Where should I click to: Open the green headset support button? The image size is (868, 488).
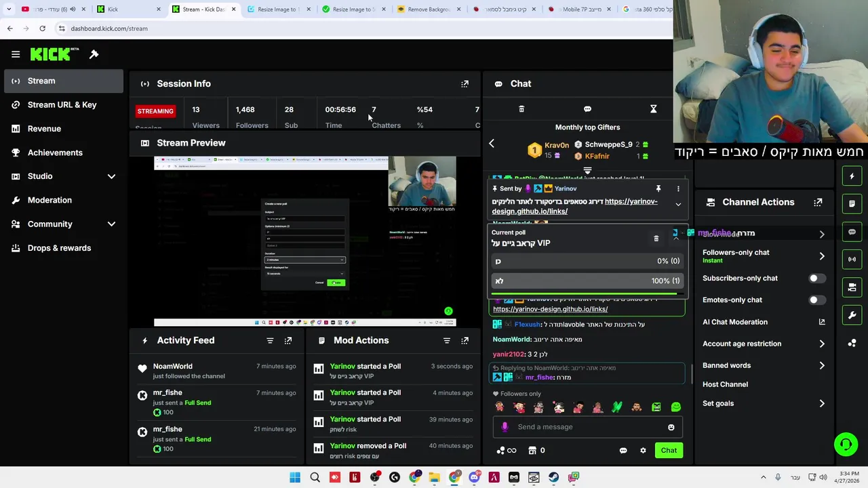pyautogui.click(x=846, y=445)
